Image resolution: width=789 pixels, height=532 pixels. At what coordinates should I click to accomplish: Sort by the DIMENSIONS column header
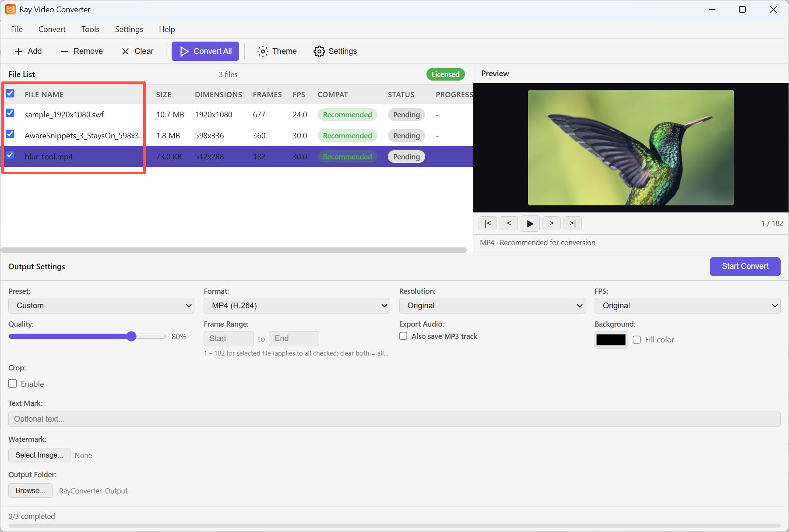click(x=218, y=95)
